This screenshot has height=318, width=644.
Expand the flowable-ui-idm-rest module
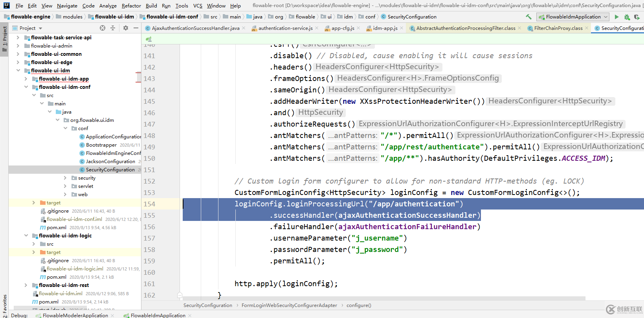[26, 285]
